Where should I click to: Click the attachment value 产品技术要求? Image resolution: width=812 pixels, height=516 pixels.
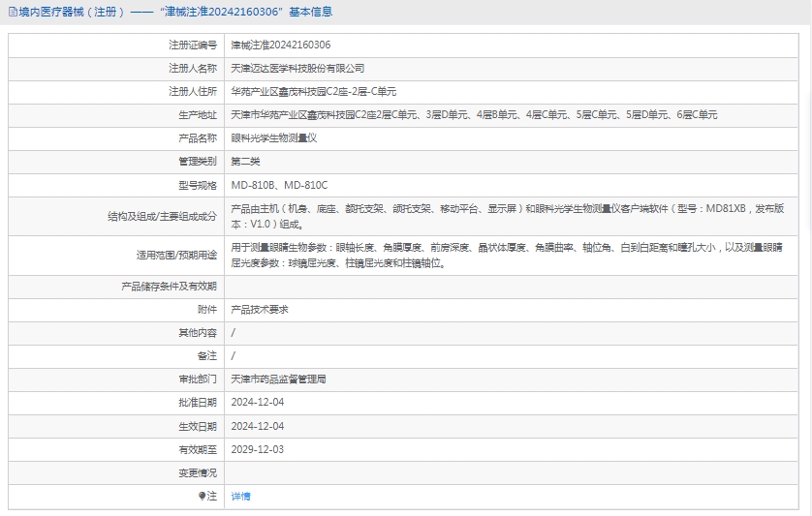pyautogui.click(x=260, y=309)
